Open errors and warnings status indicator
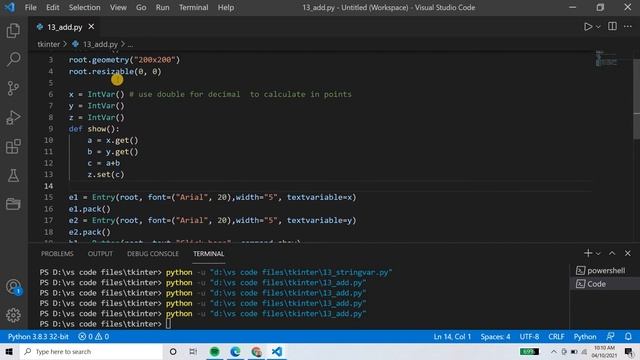 pyautogui.click(x=93, y=337)
